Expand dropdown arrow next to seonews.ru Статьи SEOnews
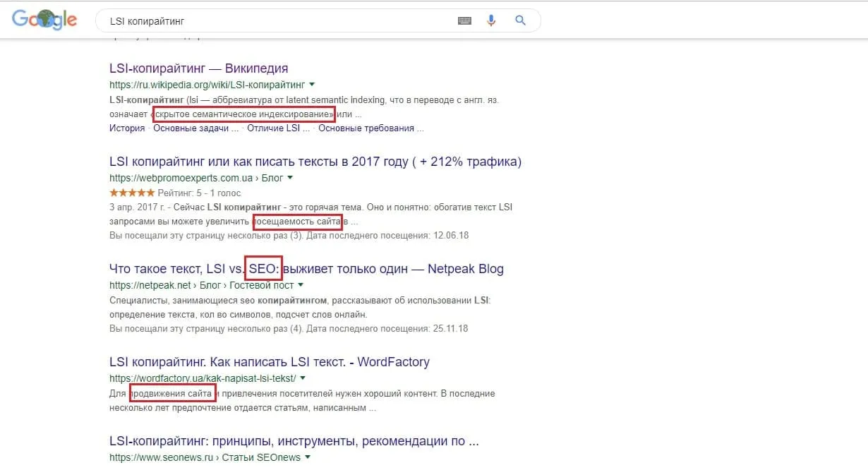The height and width of the screenshot is (470, 868). (307, 457)
